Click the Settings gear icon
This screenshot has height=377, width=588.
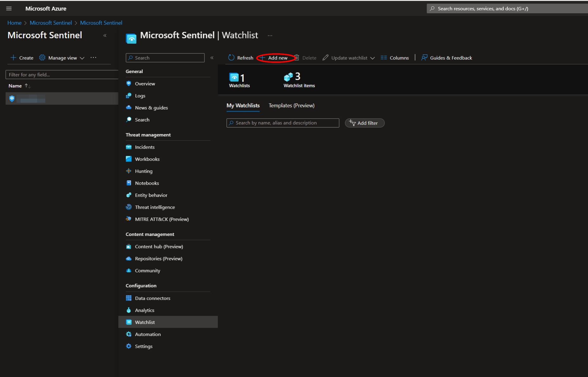pos(128,346)
